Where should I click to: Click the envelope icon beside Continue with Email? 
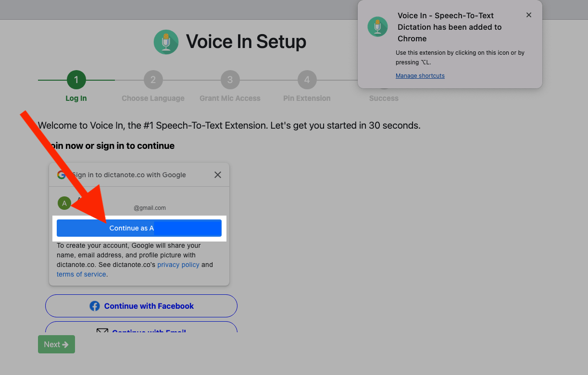point(102,331)
